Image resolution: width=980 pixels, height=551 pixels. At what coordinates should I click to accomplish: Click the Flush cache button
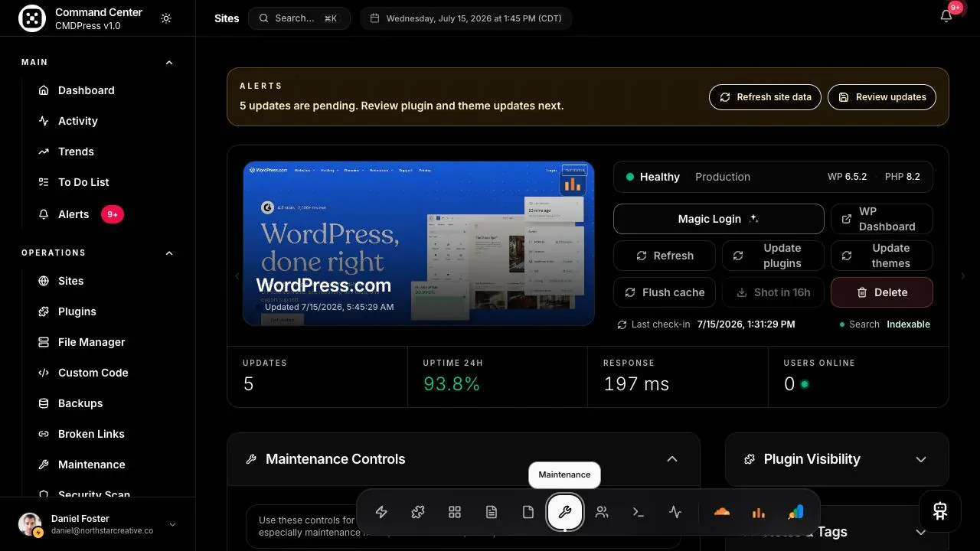(x=665, y=292)
